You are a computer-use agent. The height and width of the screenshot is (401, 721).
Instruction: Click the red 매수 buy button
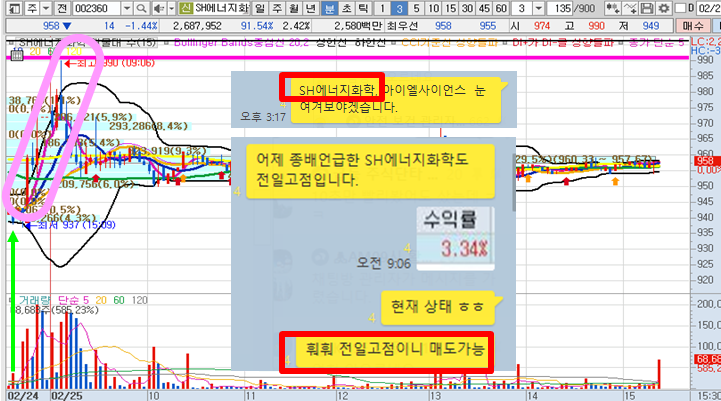coord(693,26)
